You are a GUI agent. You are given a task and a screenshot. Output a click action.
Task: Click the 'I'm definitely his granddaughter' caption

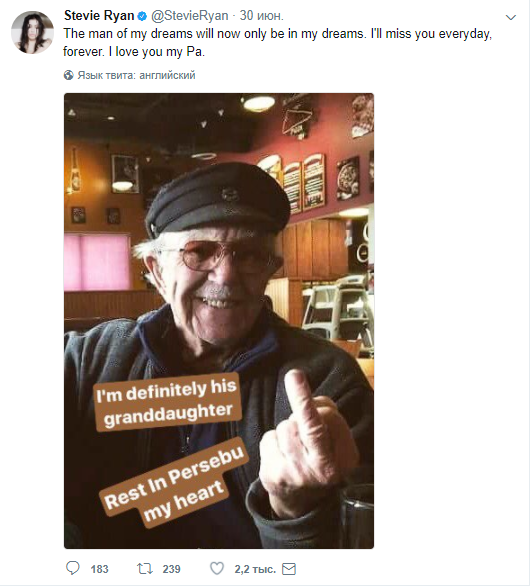click(167, 402)
